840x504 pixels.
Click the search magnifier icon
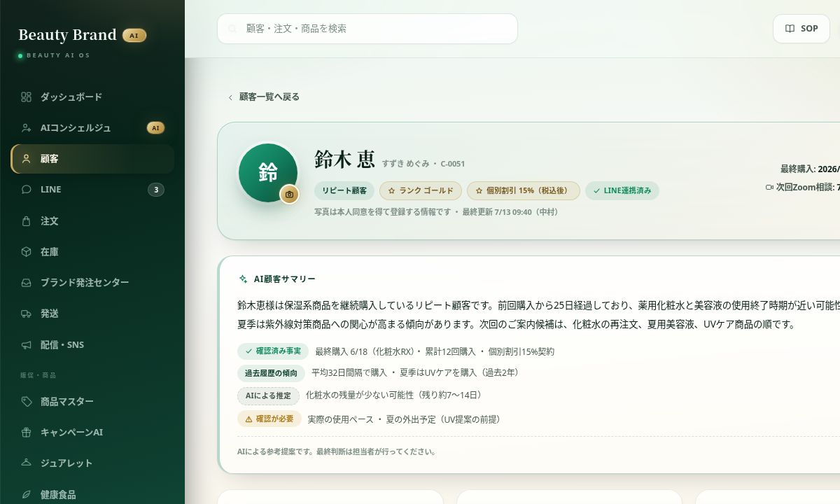(232, 29)
